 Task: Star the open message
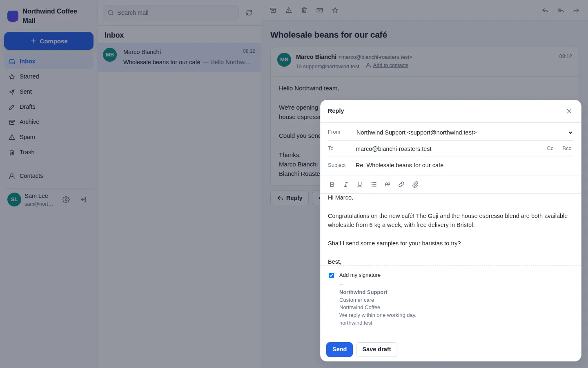click(335, 10)
